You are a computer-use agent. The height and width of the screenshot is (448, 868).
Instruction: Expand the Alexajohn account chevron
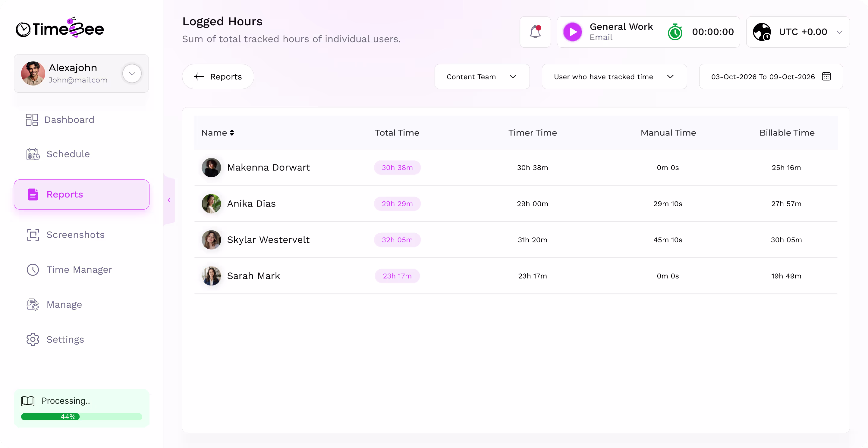coord(132,73)
